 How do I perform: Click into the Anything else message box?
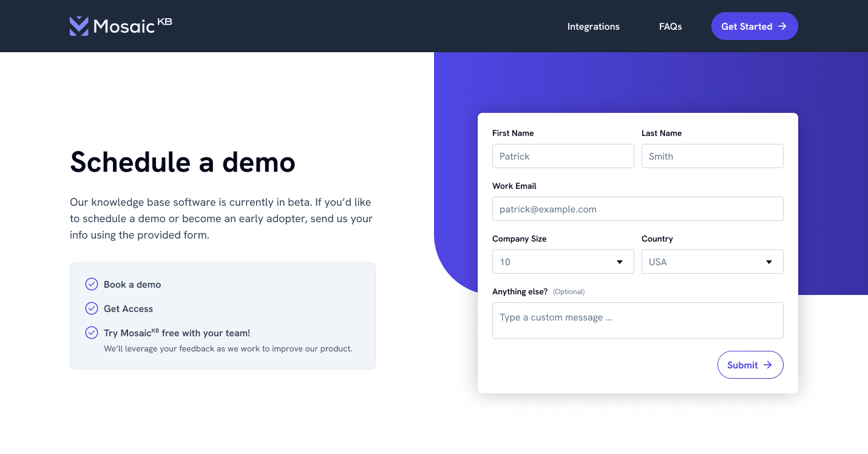coord(637,320)
